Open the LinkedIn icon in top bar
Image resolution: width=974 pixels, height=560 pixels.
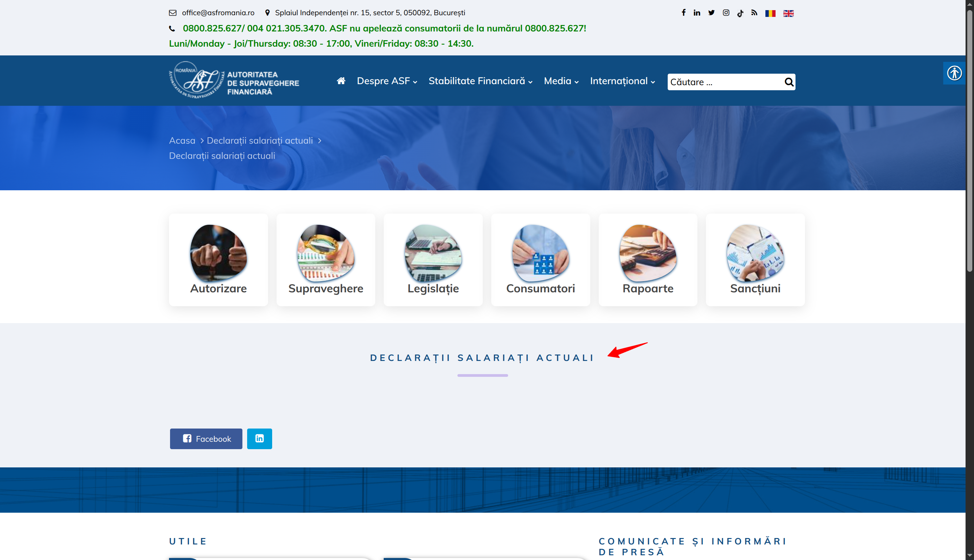(x=697, y=13)
